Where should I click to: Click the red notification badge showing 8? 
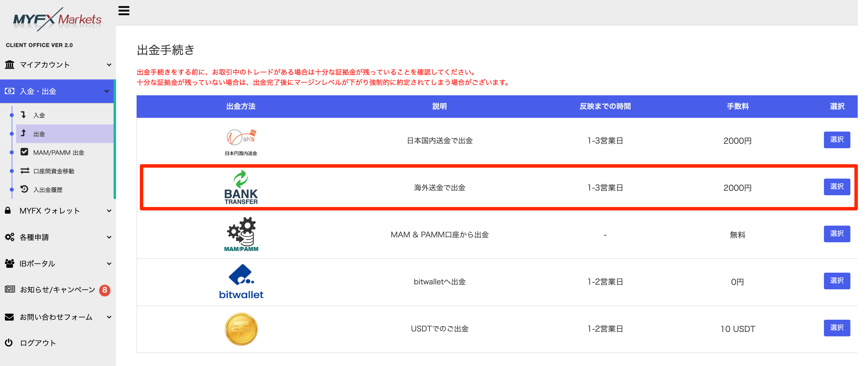point(105,290)
